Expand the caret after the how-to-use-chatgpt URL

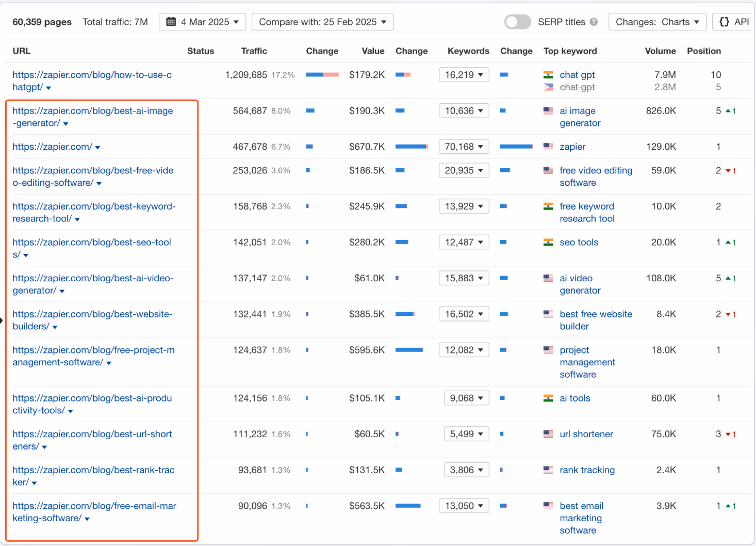pos(48,88)
